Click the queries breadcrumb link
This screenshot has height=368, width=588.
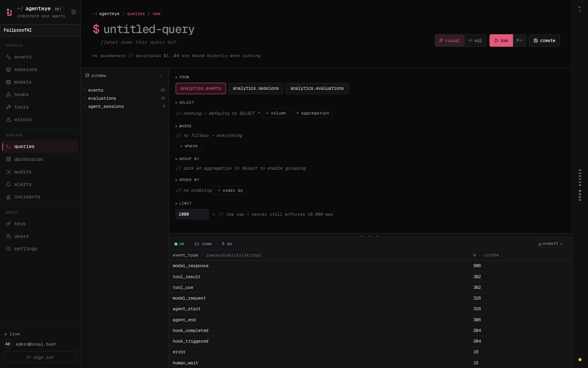pyautogui.click(x=136, y=14)
